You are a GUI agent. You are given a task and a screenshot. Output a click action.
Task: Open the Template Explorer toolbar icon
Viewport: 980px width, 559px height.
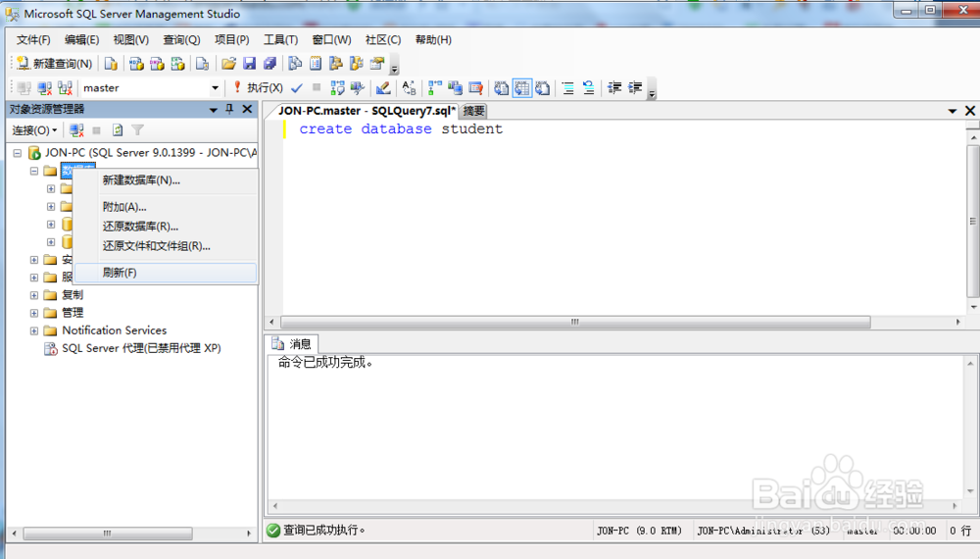coord(357,63)
